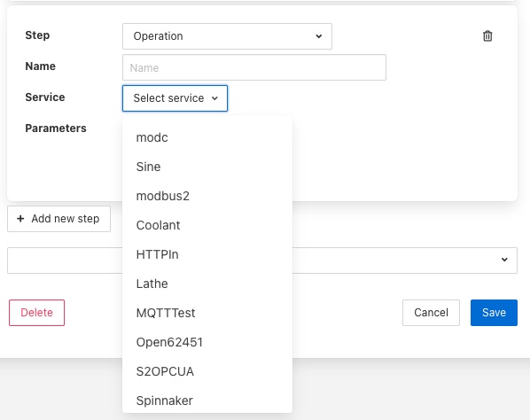Select S2OPCUA service entry
530x420 pixels.
coord(207,371)
